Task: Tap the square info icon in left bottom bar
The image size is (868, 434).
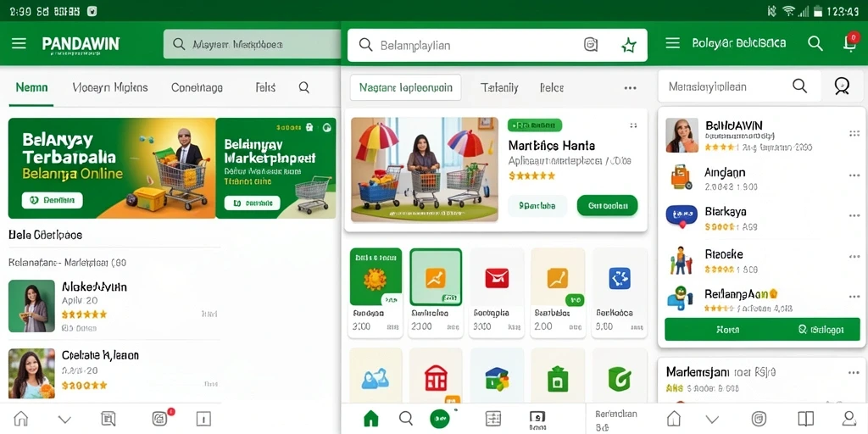Action: tap(203, 419)
